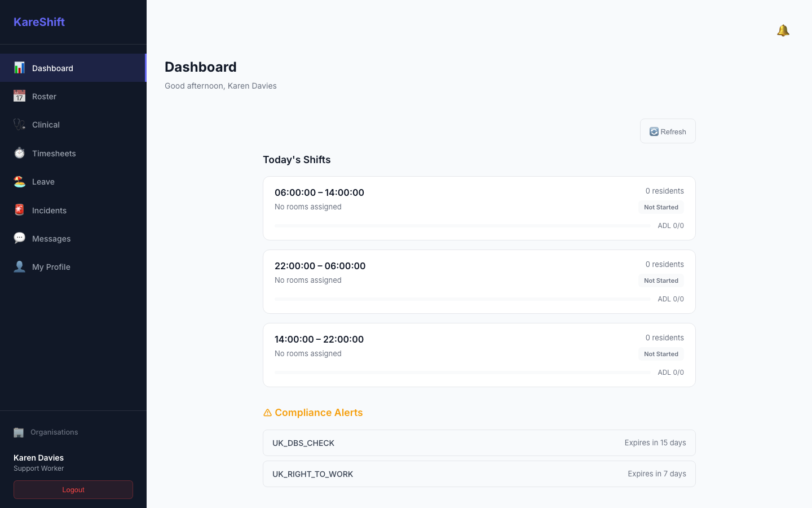Click the Timesheets stopwatch icon
This screenshot has width=812, height=508.
[x=19, y=153]
